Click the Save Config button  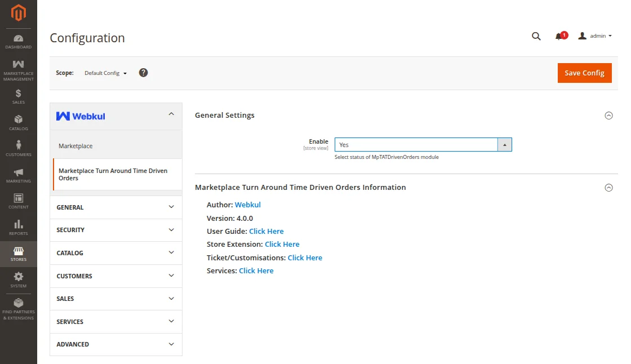(x=584, y=73)
